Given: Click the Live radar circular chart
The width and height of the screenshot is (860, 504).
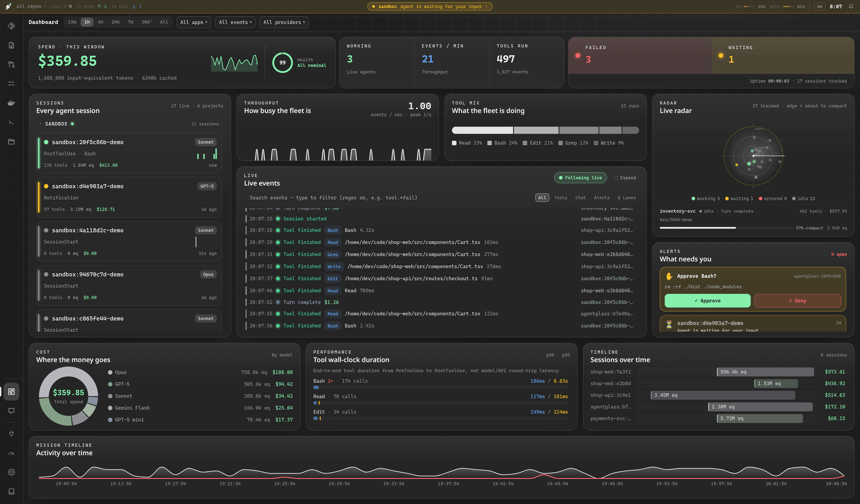Looking at the screenshot, I should (x=753, y=156).
